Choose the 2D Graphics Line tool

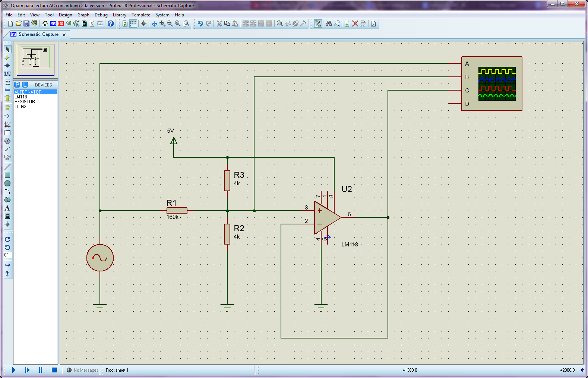(7, 167)
